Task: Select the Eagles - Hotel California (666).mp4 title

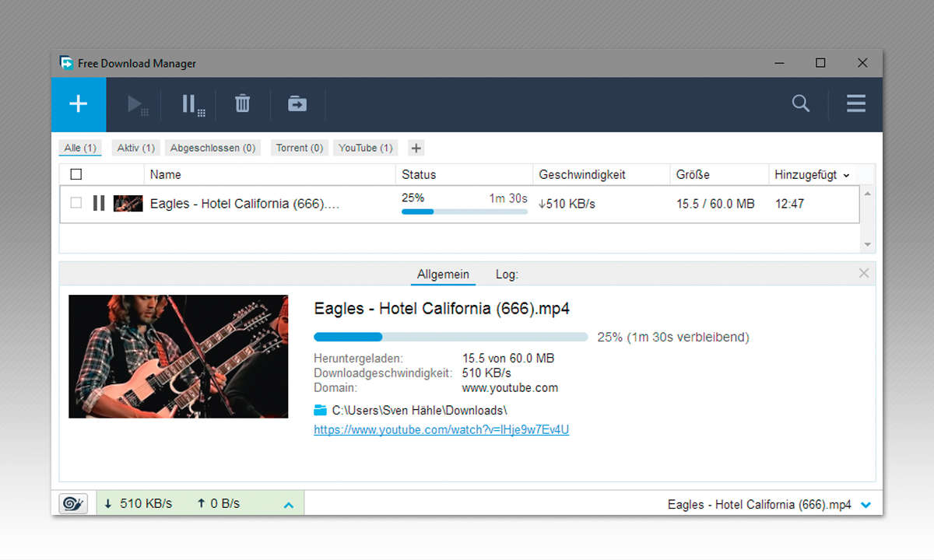Action: coord(442,308)
